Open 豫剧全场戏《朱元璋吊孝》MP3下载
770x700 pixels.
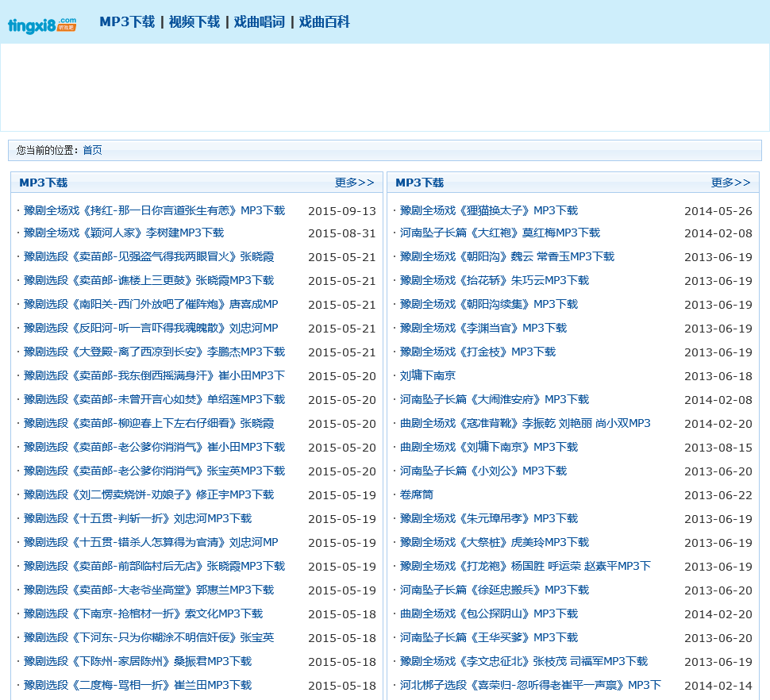click(x=489, y=518)
